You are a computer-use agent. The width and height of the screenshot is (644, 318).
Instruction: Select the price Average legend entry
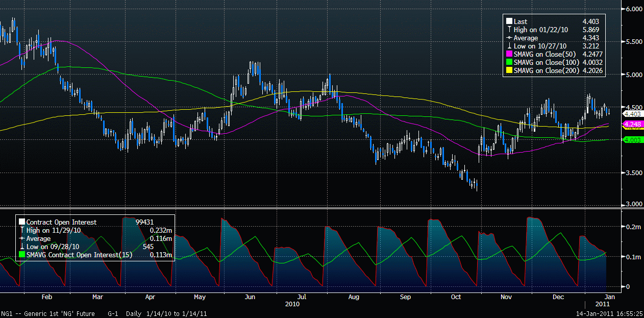coord(526,38)
